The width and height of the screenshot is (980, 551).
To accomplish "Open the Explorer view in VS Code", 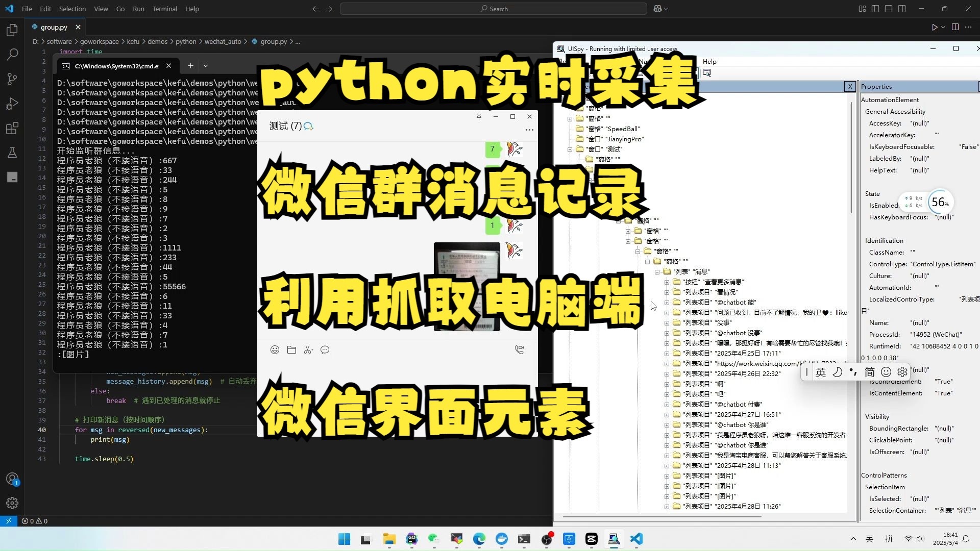I will [12, 30].
